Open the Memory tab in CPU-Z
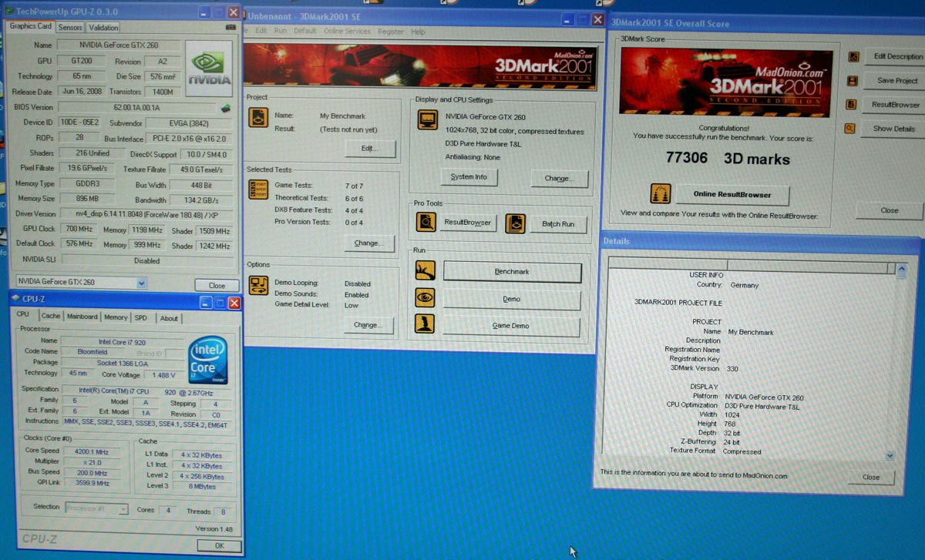Image resolution: width=925 pixels, height=560 pixels. pyautogui.click(x=116, y=317)
